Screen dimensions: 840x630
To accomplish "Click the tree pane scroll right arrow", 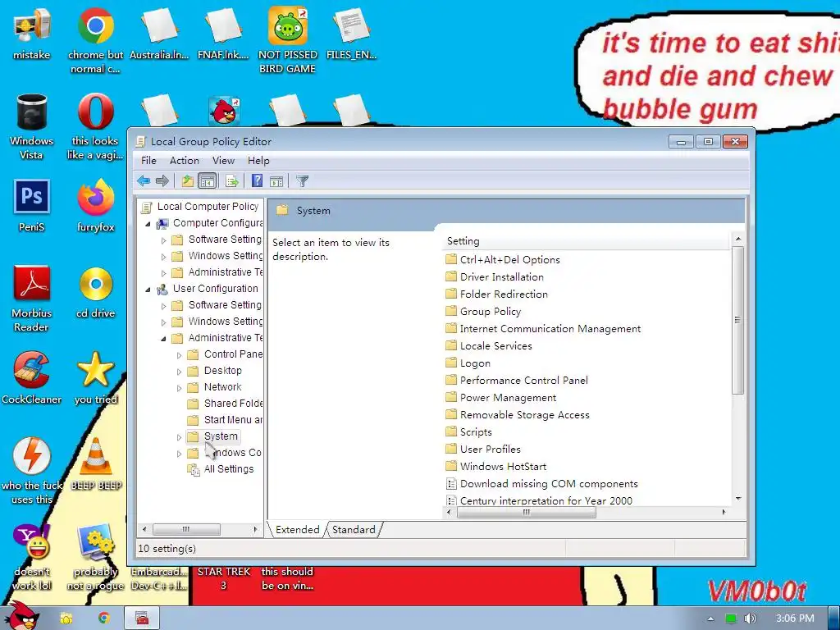I will (256, 529).
